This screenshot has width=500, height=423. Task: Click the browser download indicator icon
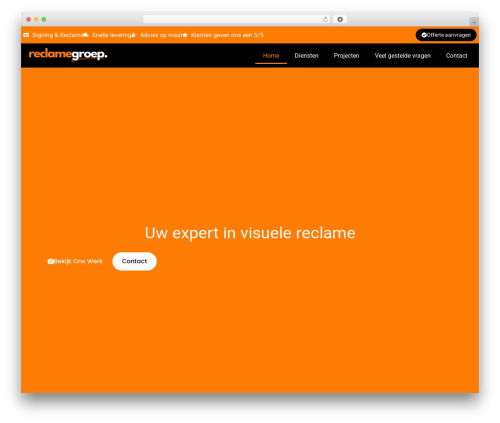(x=340, y=19)
